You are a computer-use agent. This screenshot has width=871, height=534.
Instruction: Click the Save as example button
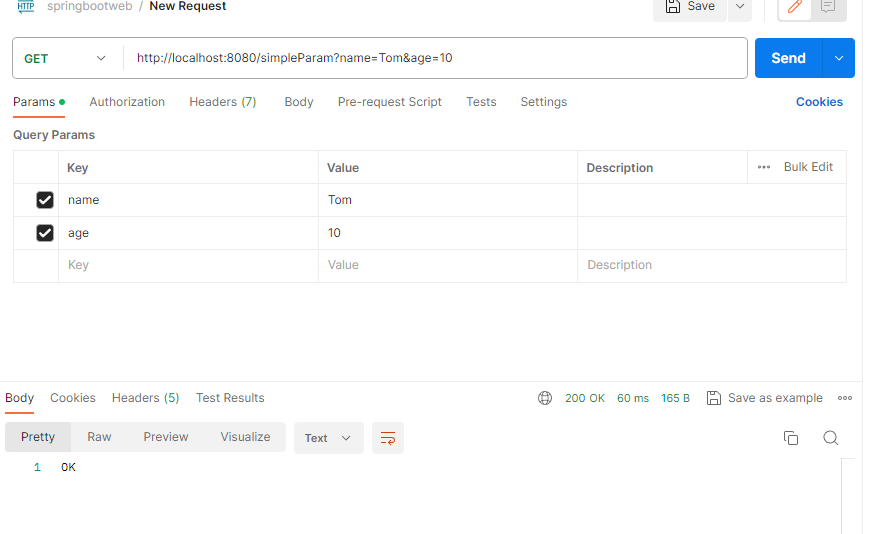(765, 398)
